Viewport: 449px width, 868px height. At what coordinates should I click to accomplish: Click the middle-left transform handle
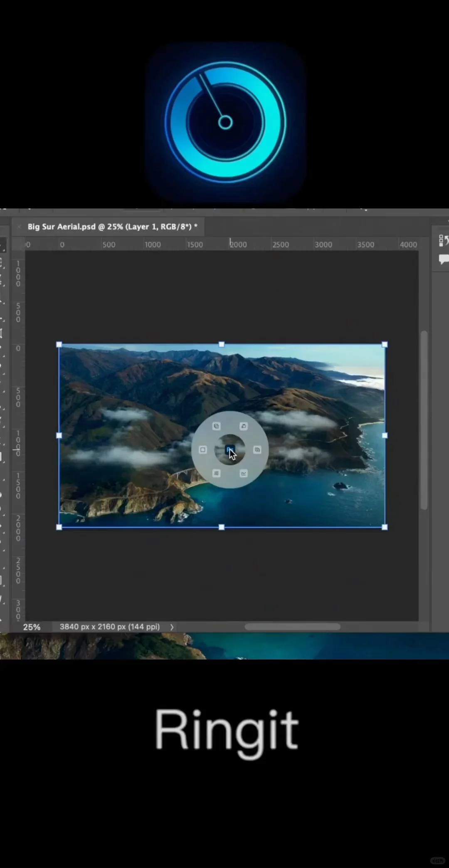click(x=59, y=436)
